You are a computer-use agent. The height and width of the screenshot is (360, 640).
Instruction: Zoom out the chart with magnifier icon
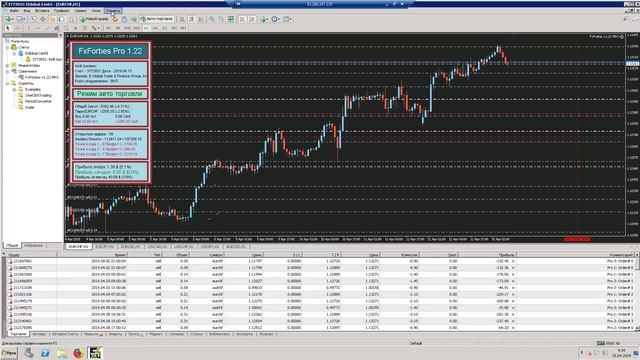pos(221,19)
